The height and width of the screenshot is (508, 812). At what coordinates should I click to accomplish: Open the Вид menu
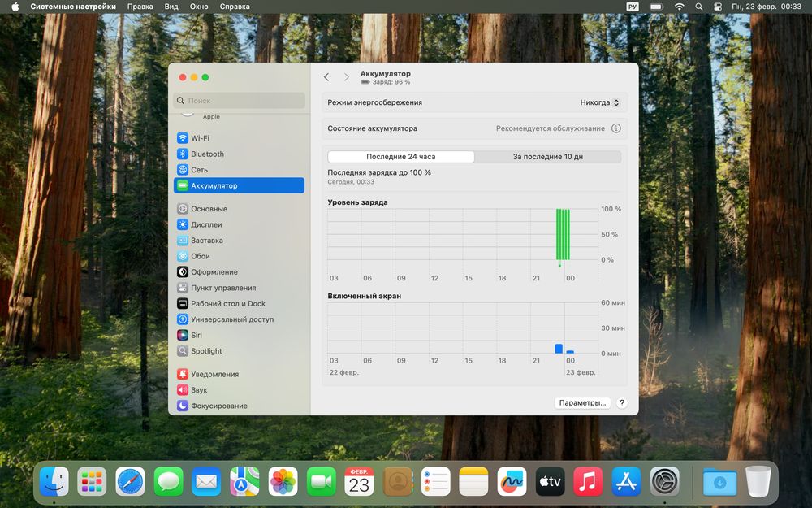point(171,7)
